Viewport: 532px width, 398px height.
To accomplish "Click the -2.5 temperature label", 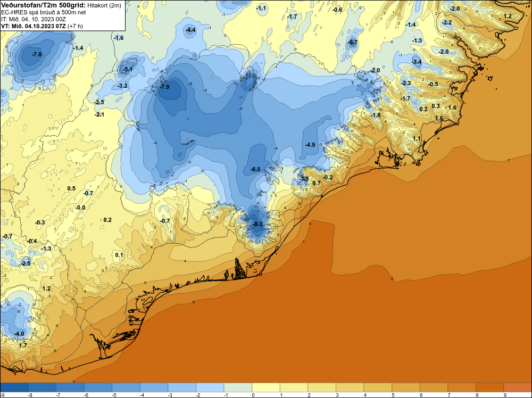I will click(x=99, y=102).
